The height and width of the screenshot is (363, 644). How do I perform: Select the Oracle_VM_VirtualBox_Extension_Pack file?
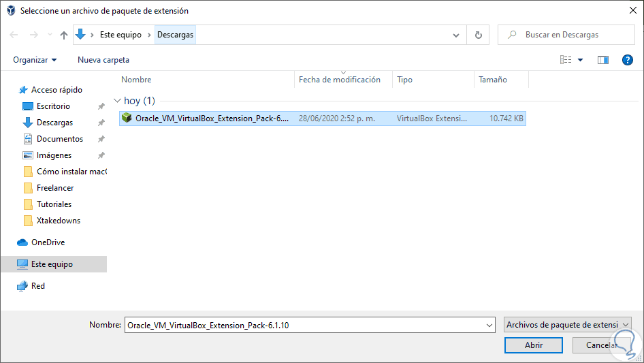323,119
